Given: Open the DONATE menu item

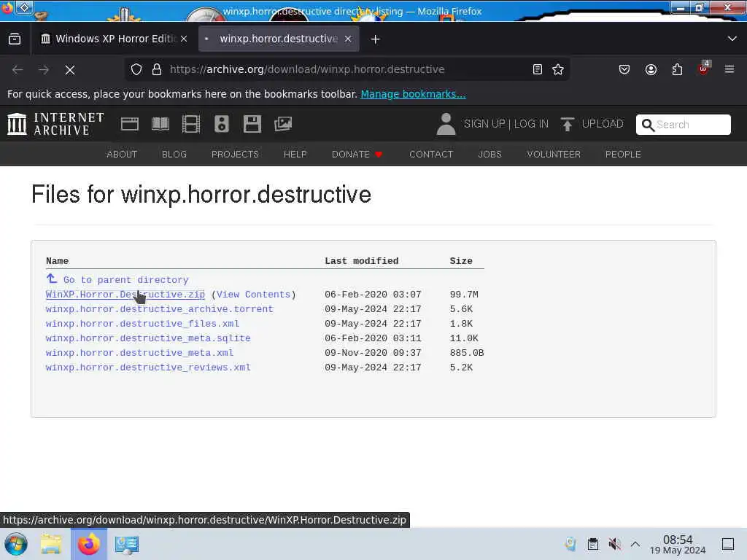Looking at the screenshot, I should click(x=357, y=155).
